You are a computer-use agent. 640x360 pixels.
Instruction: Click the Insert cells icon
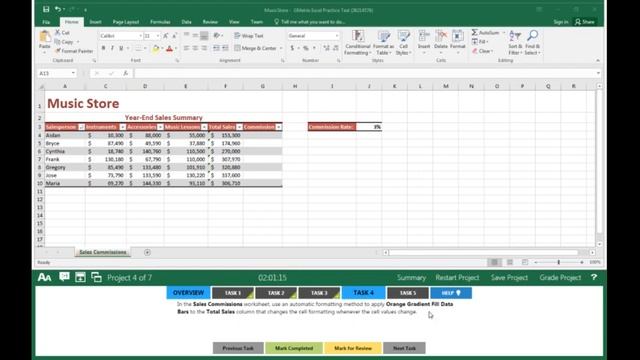424,37
